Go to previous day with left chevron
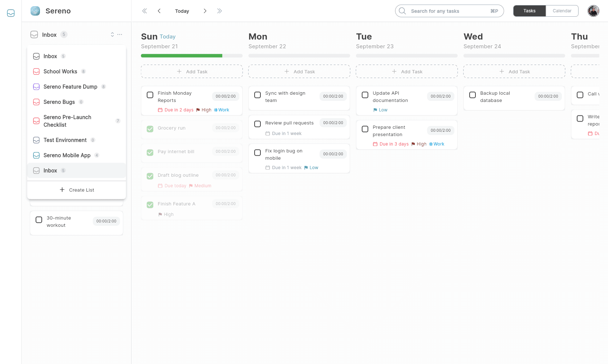The width and height of the screenshot is (608, 364). [x=159, y=11]
